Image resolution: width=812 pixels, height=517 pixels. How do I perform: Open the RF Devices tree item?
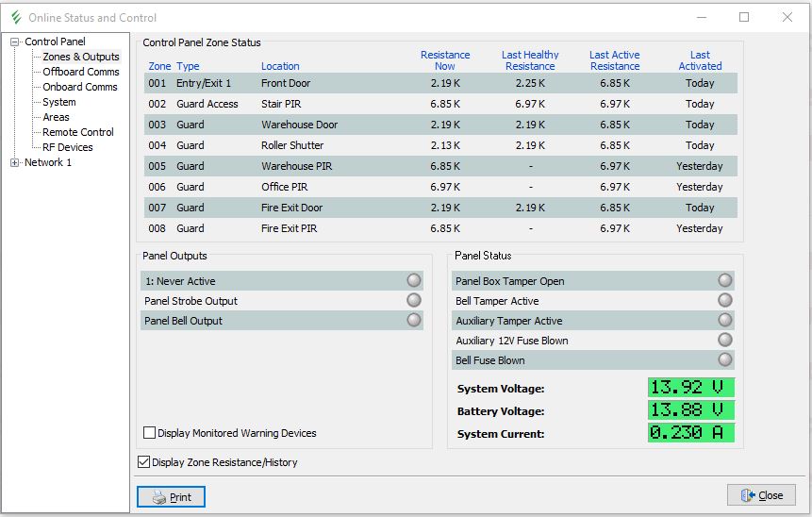click(67, 147)
